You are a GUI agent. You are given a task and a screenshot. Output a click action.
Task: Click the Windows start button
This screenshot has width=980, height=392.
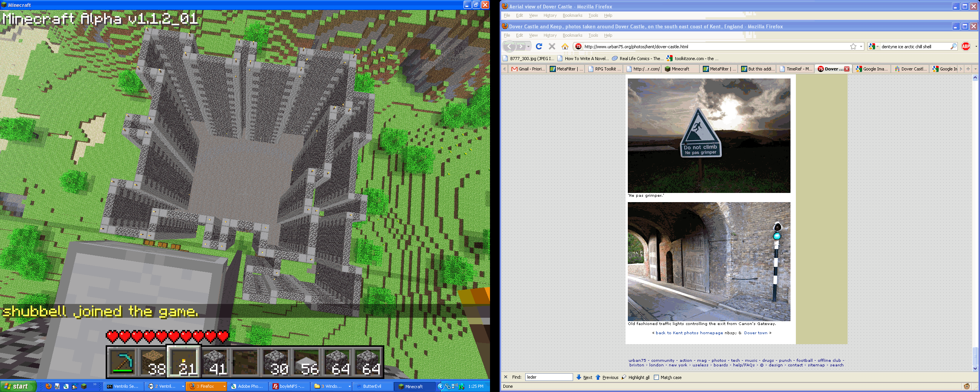[18, 386]
